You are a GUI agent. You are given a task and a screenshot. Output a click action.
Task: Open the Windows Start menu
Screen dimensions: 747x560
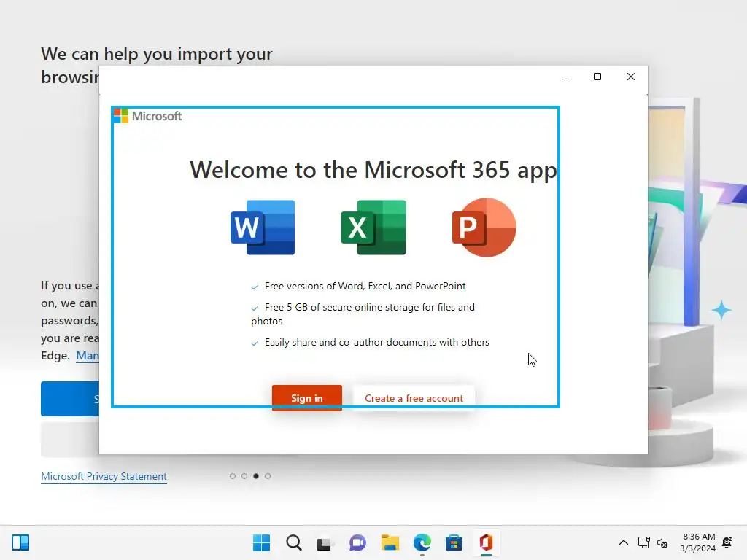point(261,542)
